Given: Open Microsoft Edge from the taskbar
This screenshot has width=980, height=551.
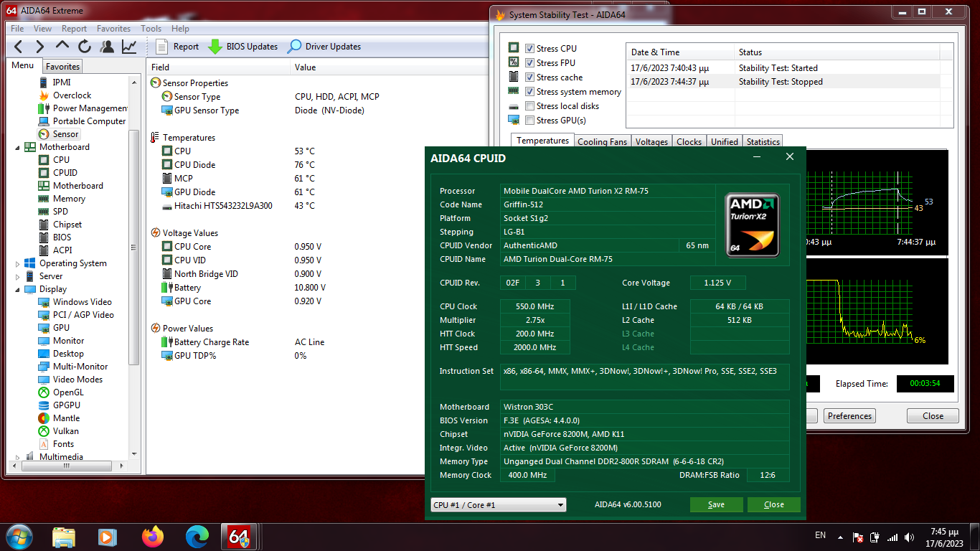Looking at the screenshot, I should [197, 536].
